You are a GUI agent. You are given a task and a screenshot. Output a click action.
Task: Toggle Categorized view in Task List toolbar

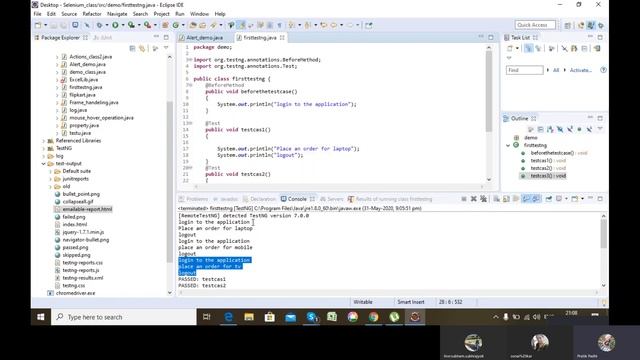click(528, 49)
